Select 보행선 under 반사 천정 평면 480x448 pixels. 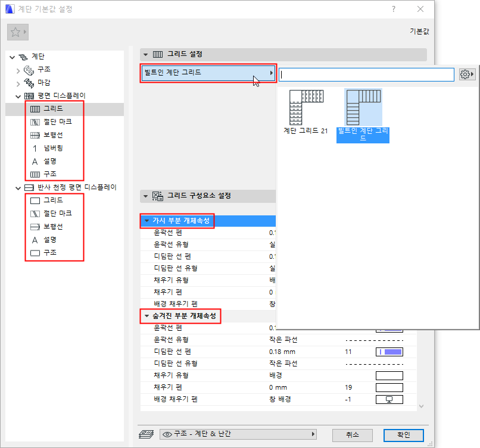coord(53,227)
